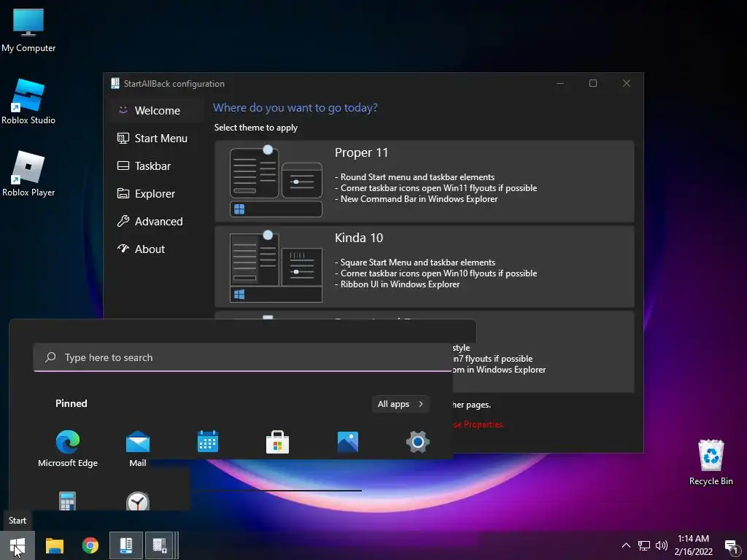
Task: Click the Proper 11 theme preview thumbnail
Action: pyautogui.click(x=276, y=181)
